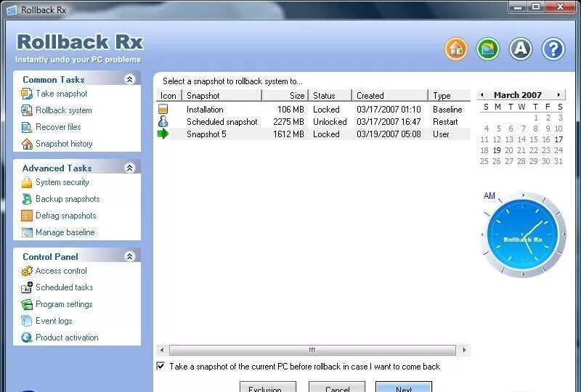Click the Snapshot history house icon

point(27,144)
